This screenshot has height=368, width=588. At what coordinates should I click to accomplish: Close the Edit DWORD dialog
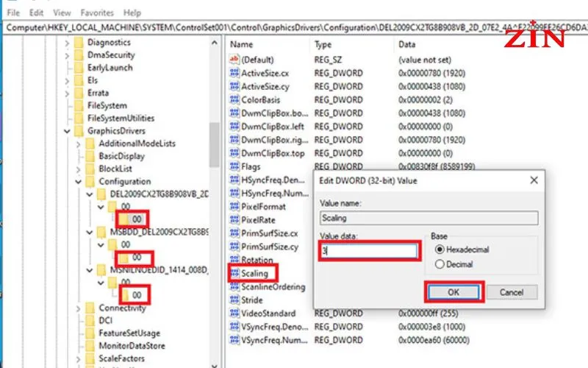pyautogui.click(x=534, y=180)
